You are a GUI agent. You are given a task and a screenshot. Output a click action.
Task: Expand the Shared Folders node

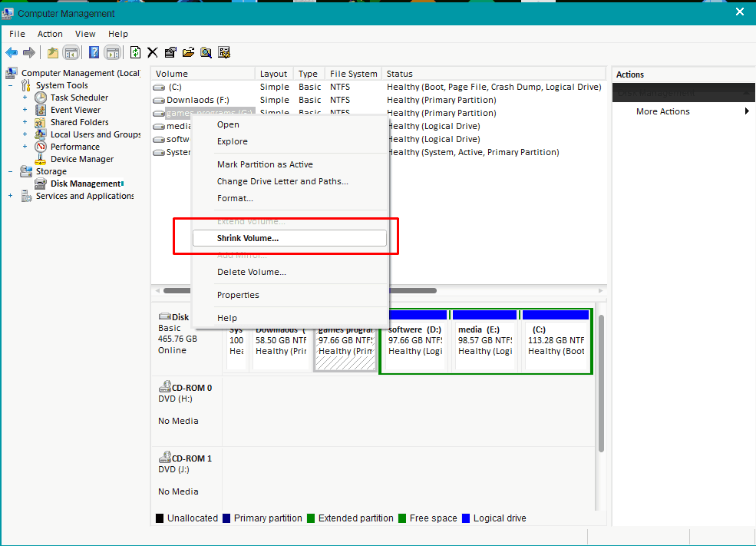25,122
